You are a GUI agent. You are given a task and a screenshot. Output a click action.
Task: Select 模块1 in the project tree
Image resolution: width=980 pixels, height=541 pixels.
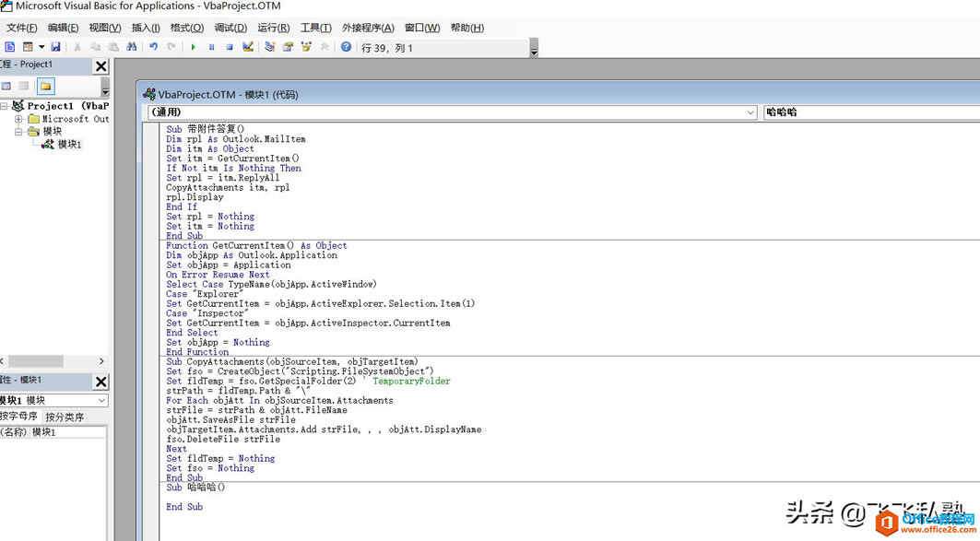[x=69, y=145]
